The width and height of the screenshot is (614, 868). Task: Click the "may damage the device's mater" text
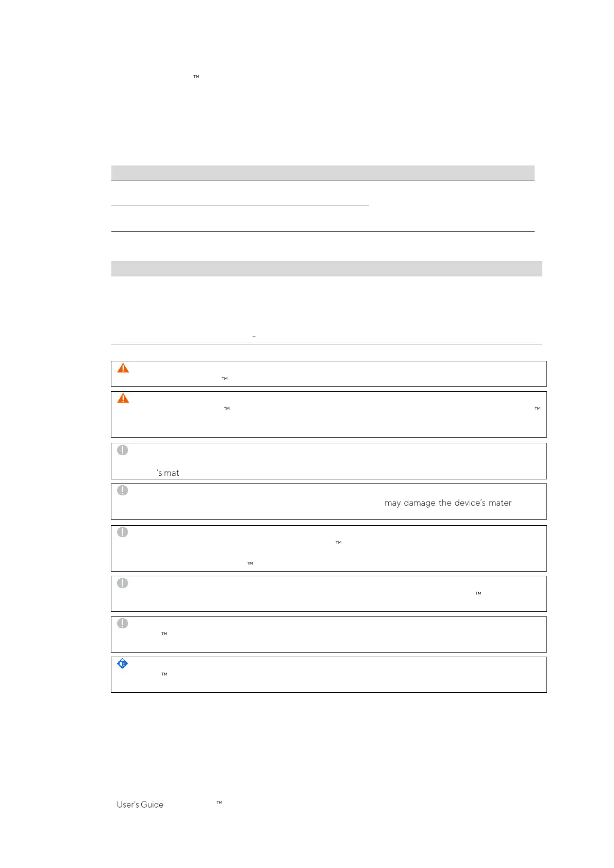(448, 503)
